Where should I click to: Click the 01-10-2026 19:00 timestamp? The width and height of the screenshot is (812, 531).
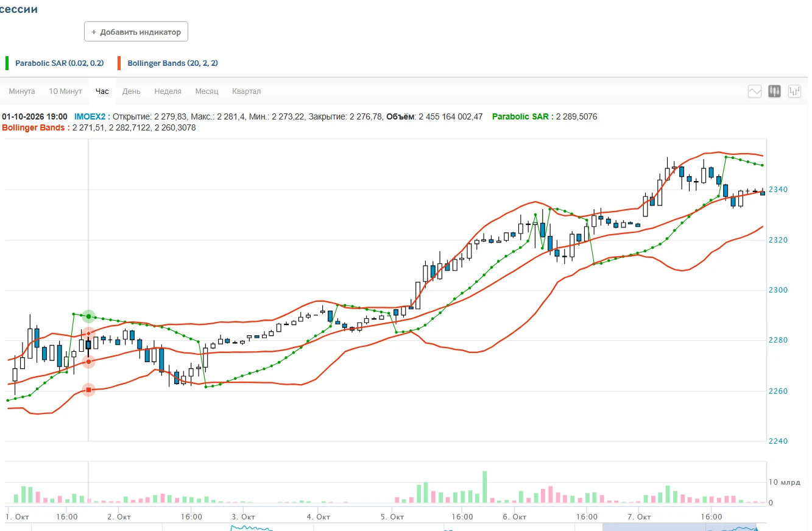[35, 116]
